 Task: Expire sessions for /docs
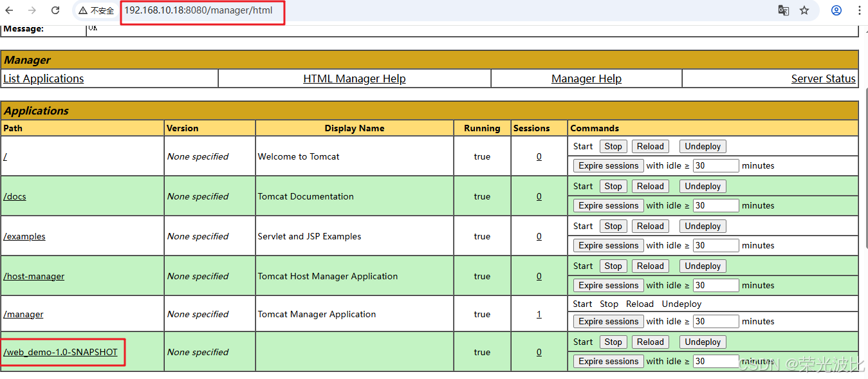(609, 205)
